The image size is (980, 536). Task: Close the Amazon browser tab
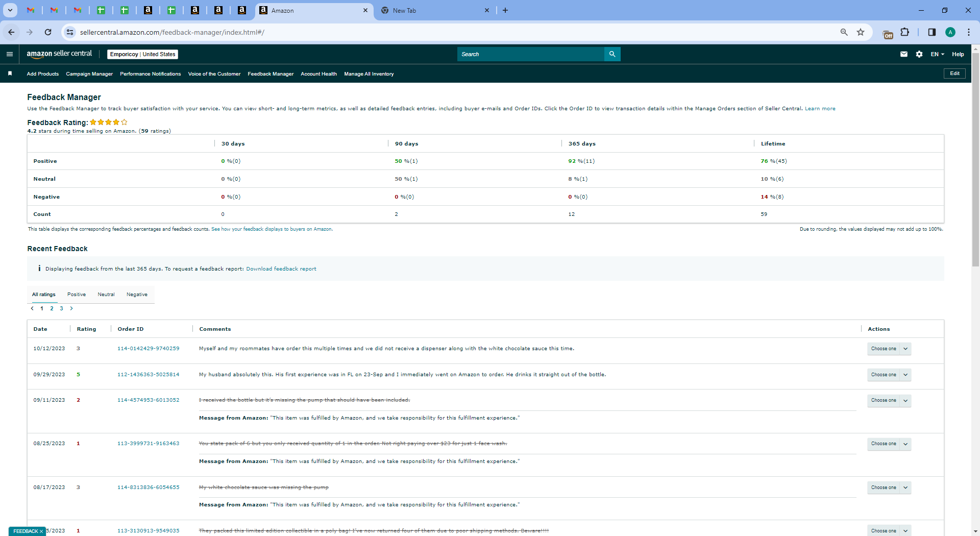coord(365,10)
